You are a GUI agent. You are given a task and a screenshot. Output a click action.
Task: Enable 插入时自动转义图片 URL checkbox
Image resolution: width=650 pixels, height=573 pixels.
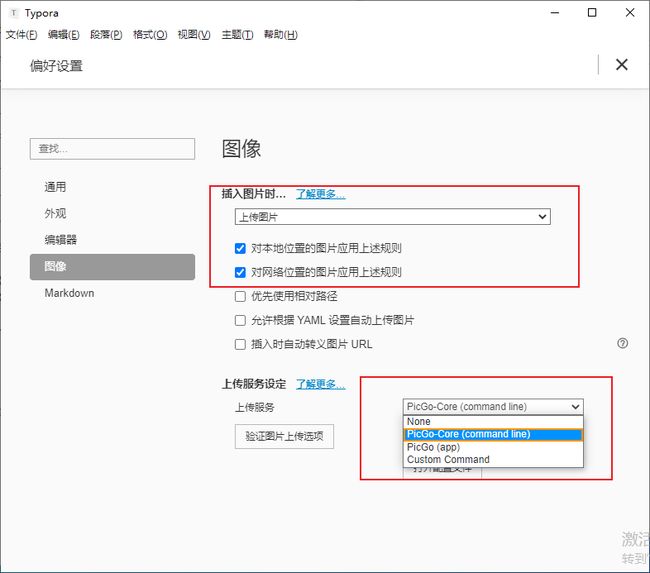pyautogui.click(x=240, y=345)
